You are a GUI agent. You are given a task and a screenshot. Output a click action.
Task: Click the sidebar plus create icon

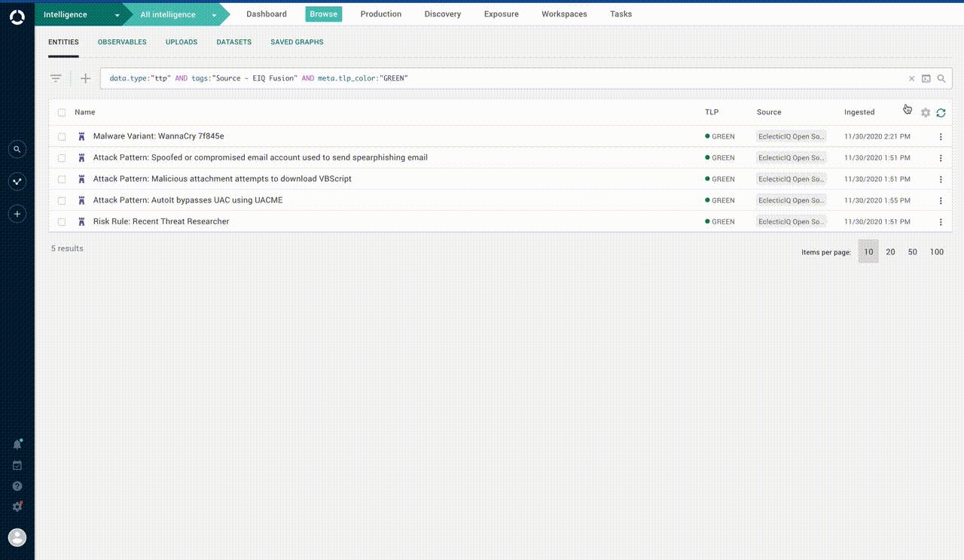pos(17,214)
